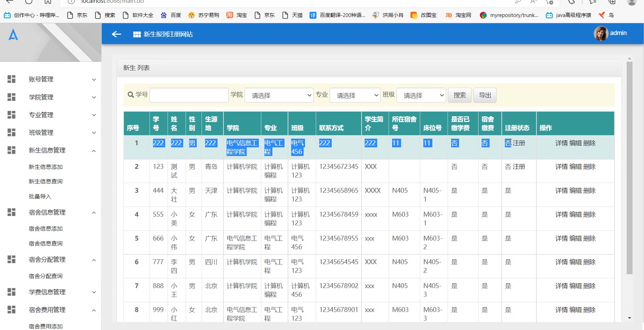This screenshot has height=330, width=644.
Task: Click the magnifier icon before 学号 field
Action: pyautogui.click(x=131, y=95)
